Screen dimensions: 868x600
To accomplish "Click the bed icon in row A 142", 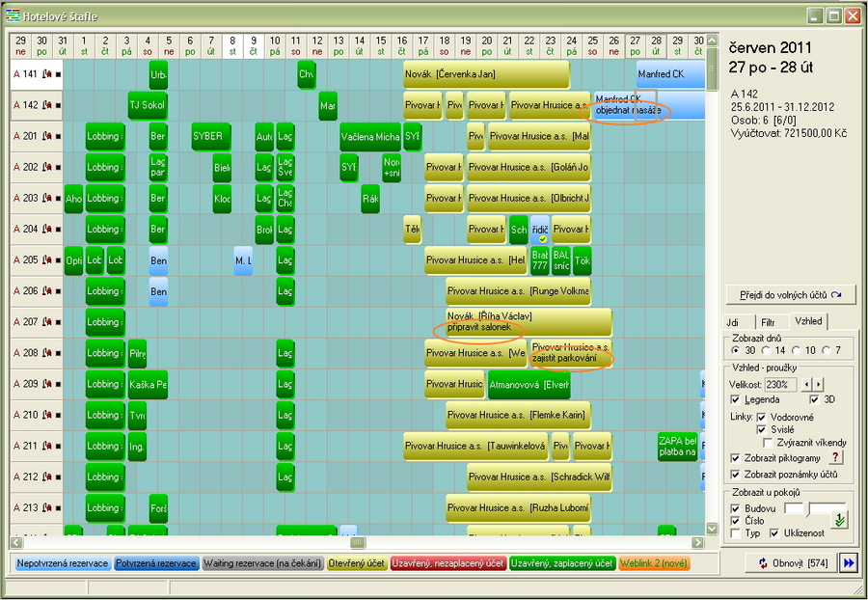I will [x=46, y=105].
